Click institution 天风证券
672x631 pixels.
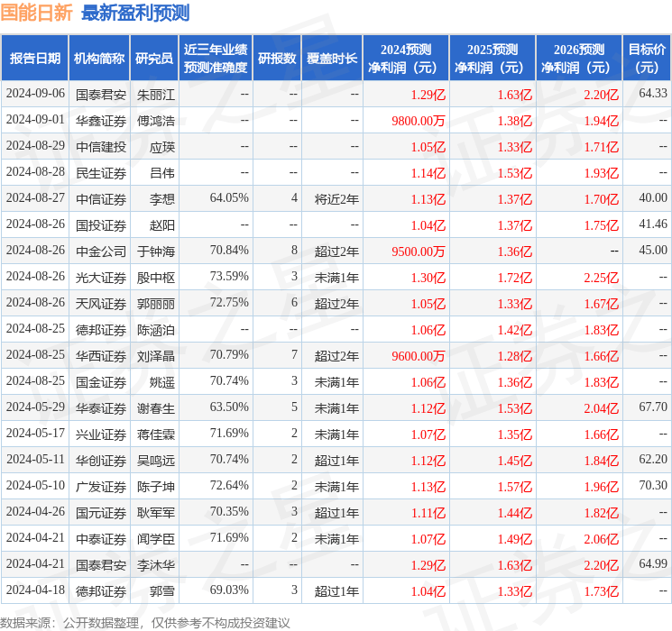101,304
